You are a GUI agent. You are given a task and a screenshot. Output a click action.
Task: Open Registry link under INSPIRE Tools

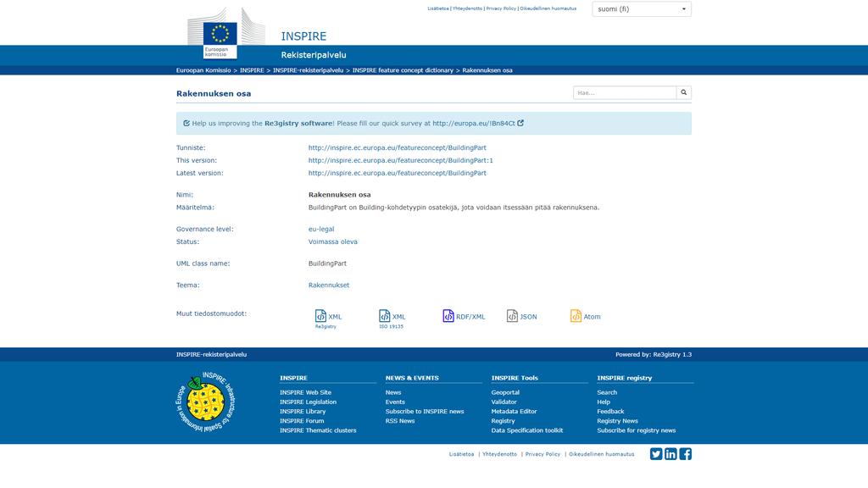[503, 420]
